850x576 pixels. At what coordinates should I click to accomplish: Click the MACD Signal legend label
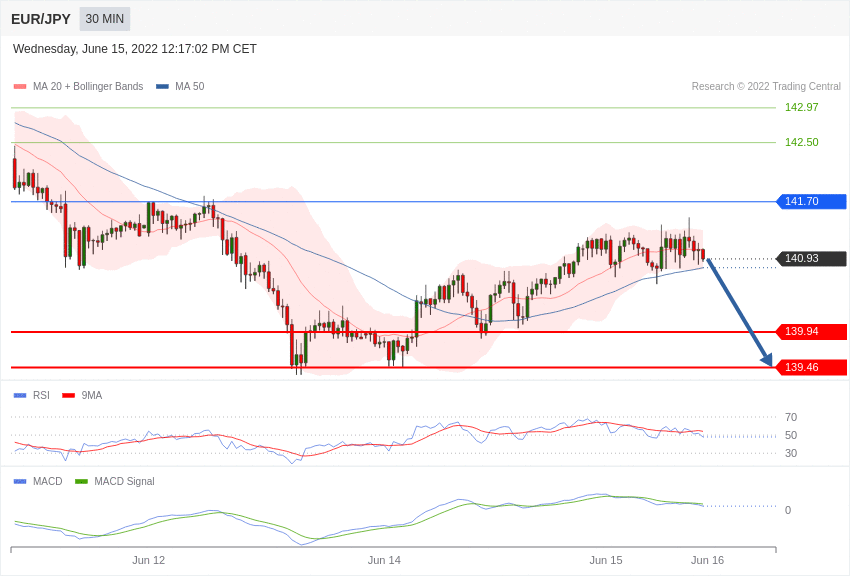[124, 481]
